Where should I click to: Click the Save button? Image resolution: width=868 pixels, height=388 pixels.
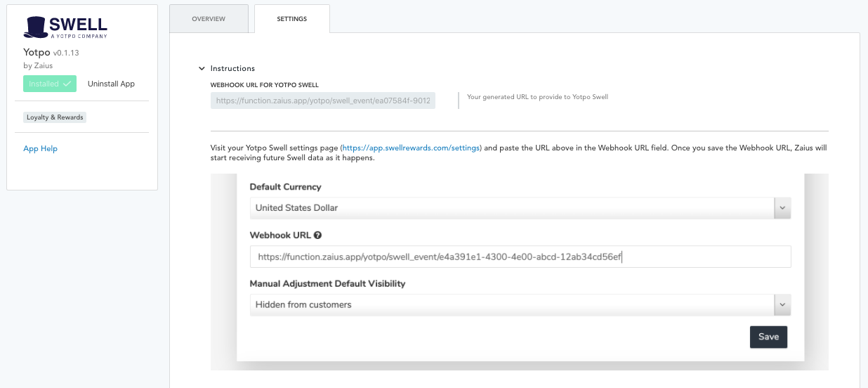[768, 337]
